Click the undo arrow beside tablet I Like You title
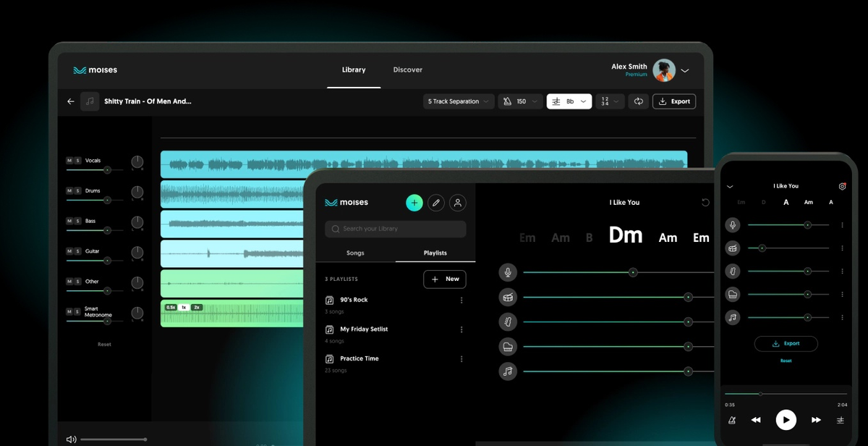Screen dimensions: 868x446 (x=706, y=203)
